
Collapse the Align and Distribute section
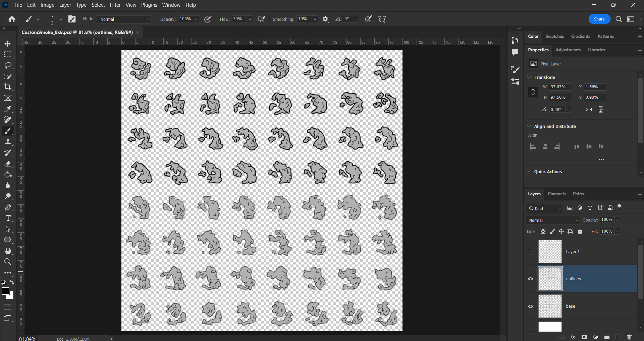click(529, 126)
